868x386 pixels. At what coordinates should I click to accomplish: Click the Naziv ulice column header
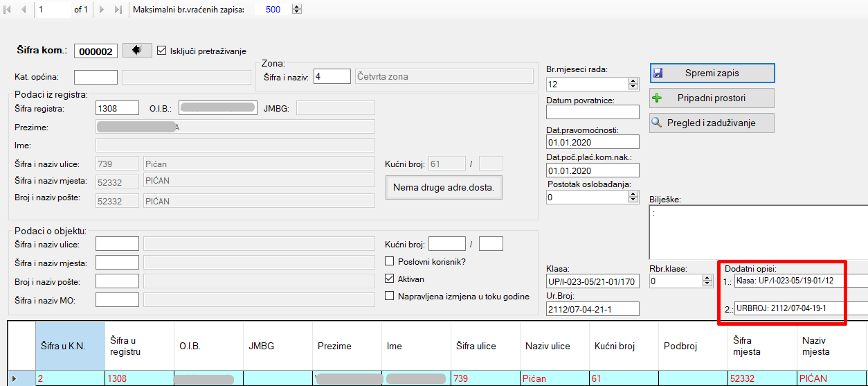point(547,346)
